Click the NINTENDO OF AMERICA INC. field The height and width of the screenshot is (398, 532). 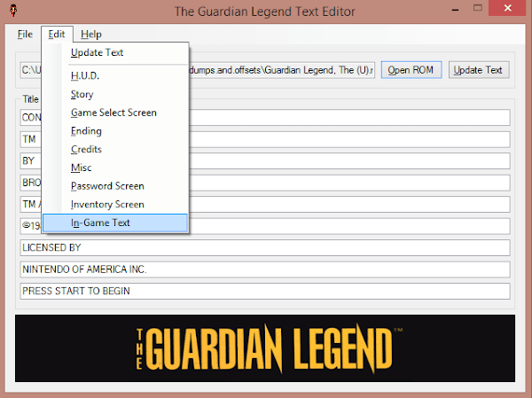click(265, 269)
